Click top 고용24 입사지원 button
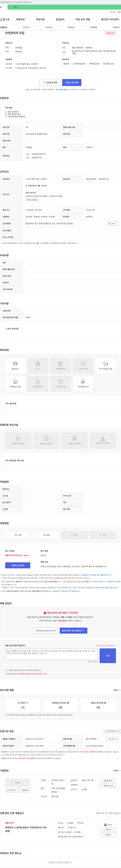Image resolution: width=121 pixels, height=868 pixels. point(72,83)
